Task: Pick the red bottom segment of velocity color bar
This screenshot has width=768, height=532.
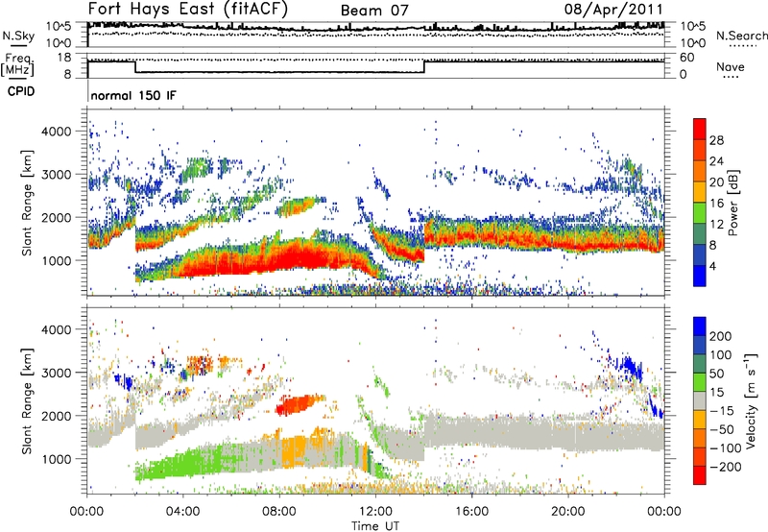Action: 700,475
